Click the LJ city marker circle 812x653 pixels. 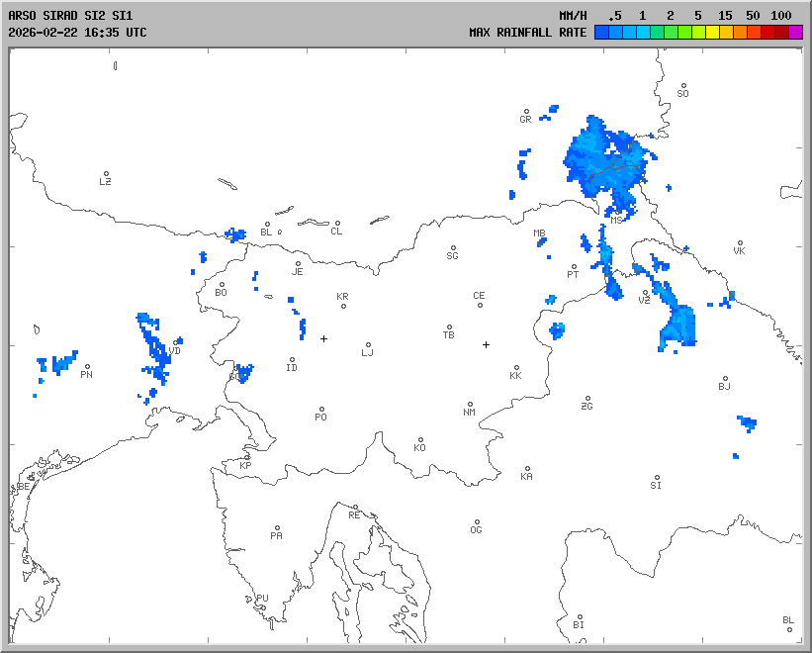[369, 345]
